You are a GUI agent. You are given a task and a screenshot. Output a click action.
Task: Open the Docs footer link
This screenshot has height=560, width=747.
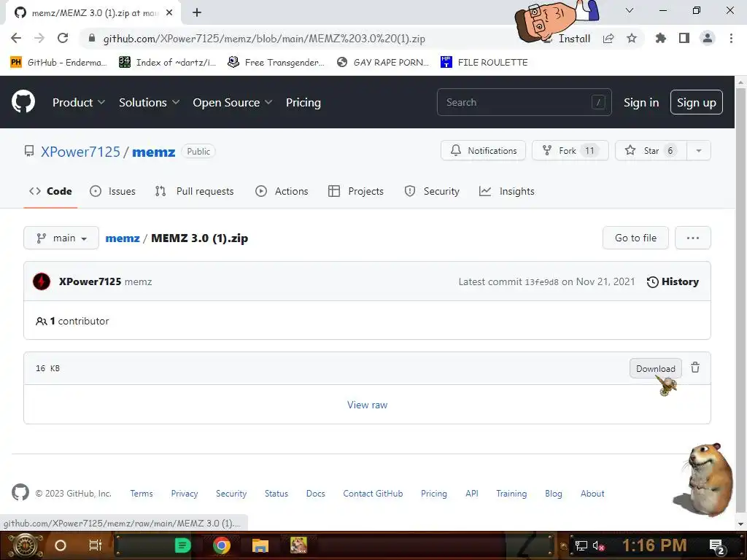315,494
